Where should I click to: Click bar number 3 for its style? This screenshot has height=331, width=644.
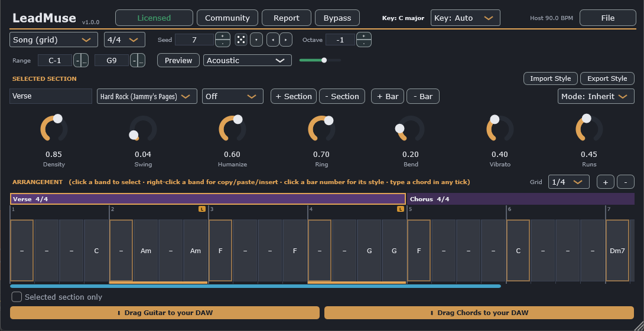[212, 209]
